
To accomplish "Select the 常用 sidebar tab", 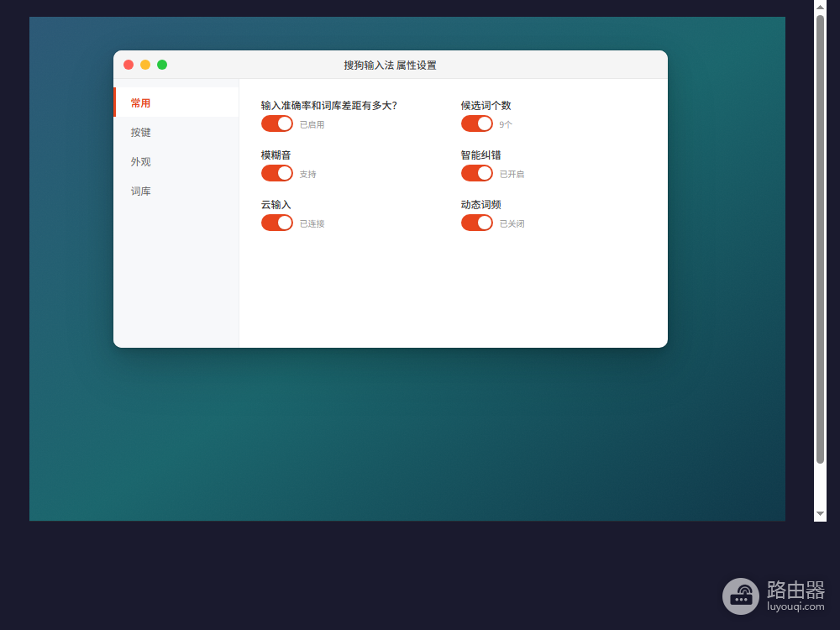I will (176, 102).
